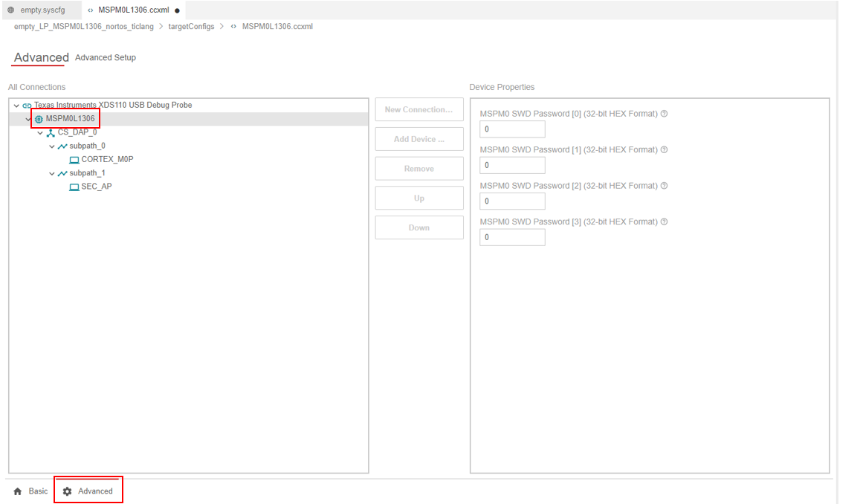This screenshot has height=504, width=860.
Task: Click the Add Device ... button
Action: [418, 139]
